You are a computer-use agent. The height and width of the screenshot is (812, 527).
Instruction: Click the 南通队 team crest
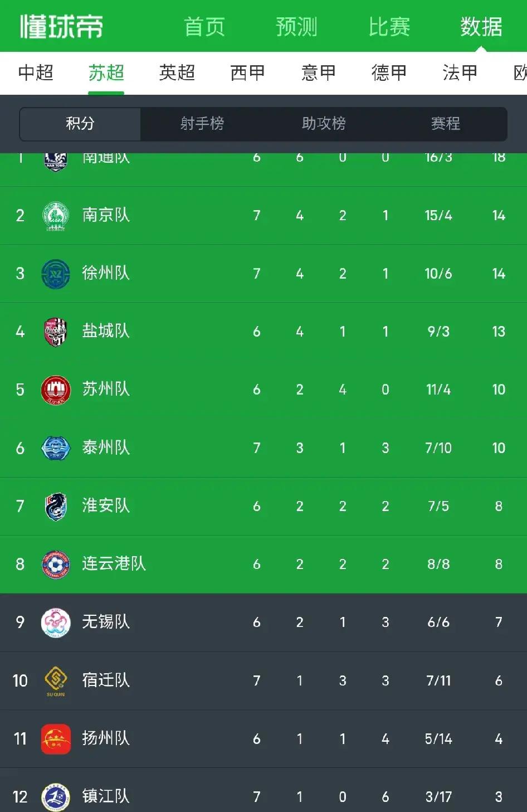click(x=54, y=158)
